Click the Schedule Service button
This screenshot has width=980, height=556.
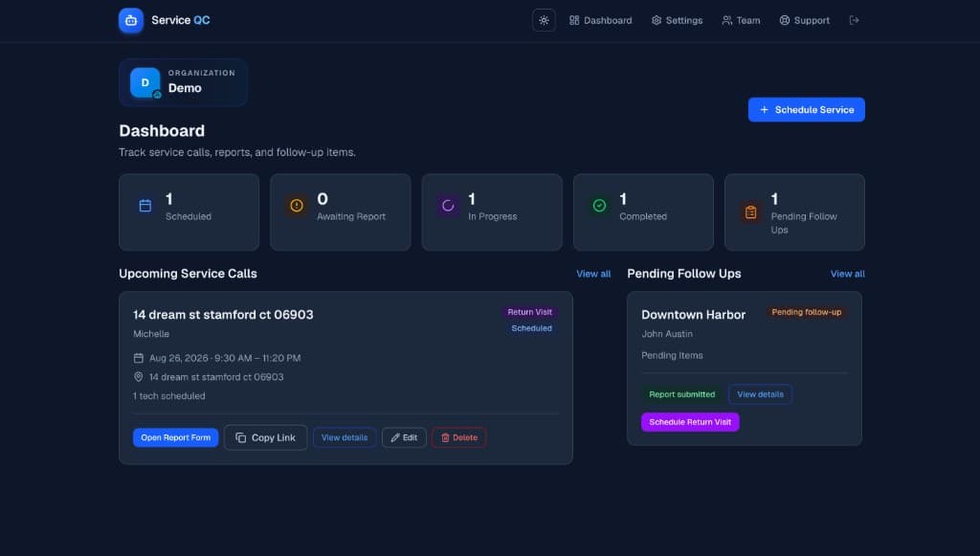click(806, 109)
